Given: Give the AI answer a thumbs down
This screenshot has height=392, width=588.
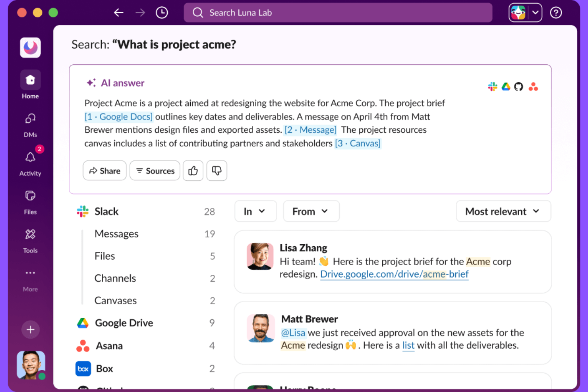Looking at the screenshot, I should coord(217,170).
